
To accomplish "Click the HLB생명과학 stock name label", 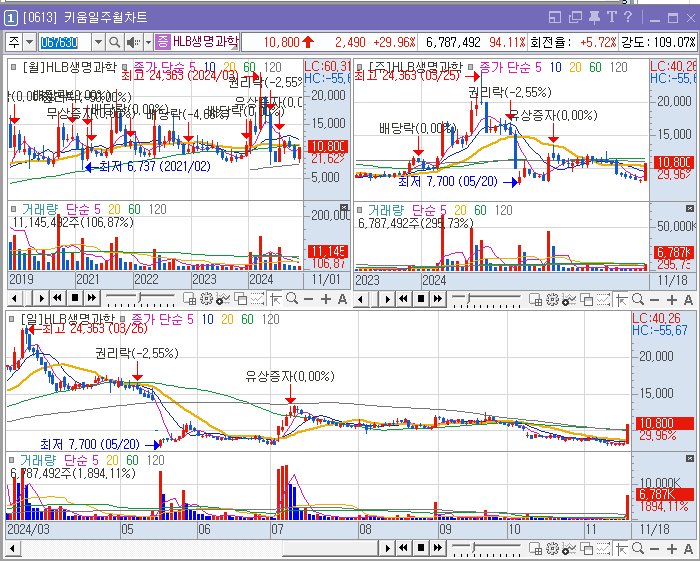I will pyautogui.click(x=205, y=42).
